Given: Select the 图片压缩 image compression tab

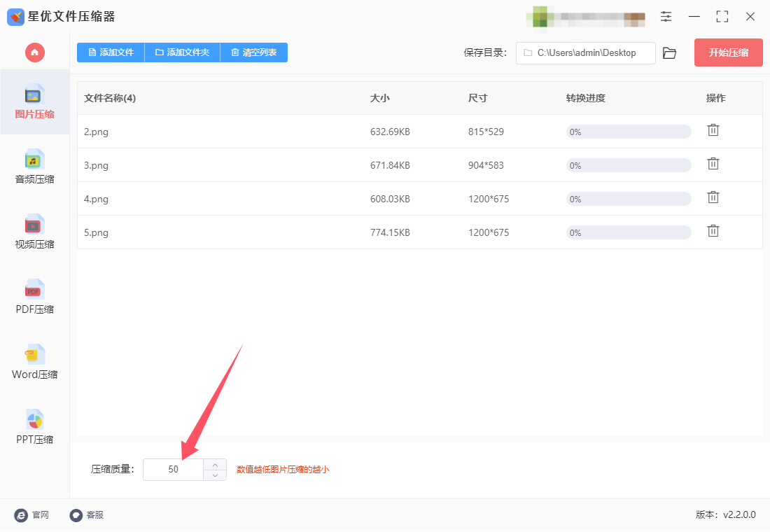Looking at the screenshot, I should point(34,101).
